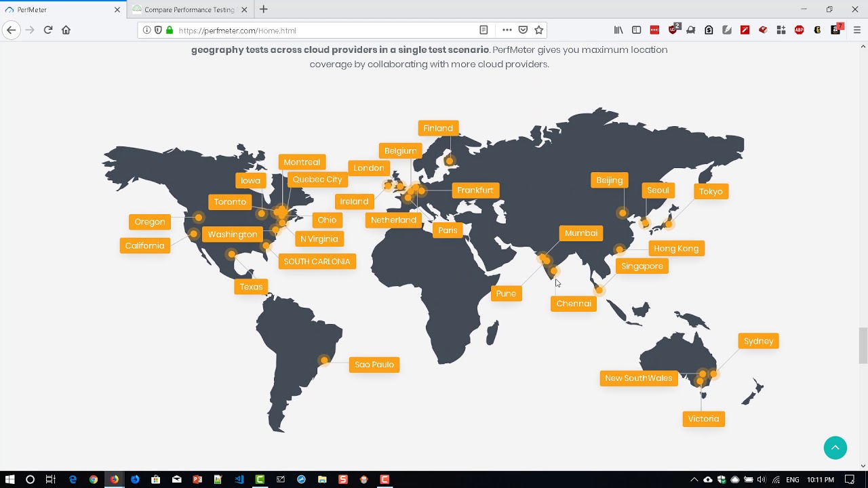
Task: Open the system clock showing 10:11 PM
Action: (x=821, y=480)
